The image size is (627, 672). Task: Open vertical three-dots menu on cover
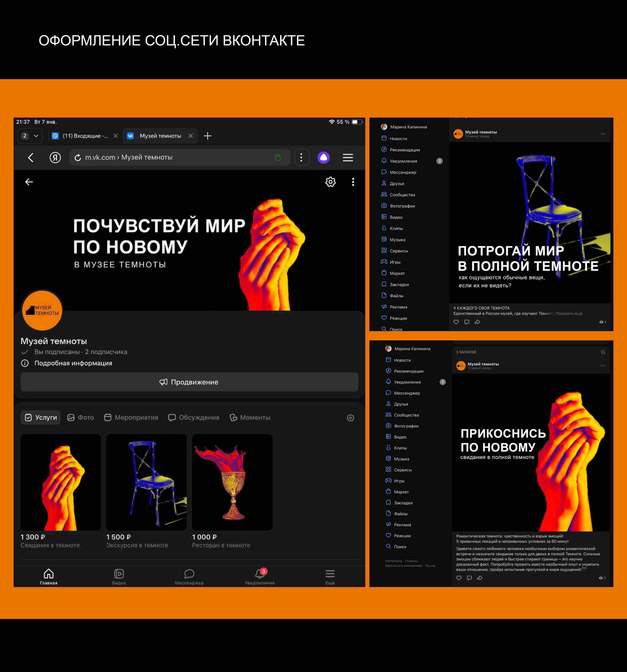353,182
